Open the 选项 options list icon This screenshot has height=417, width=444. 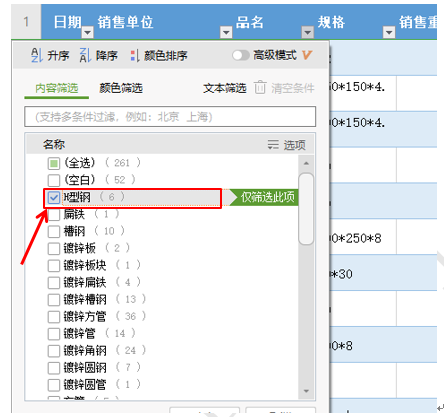pyautogui.click(x=273, y=145)
